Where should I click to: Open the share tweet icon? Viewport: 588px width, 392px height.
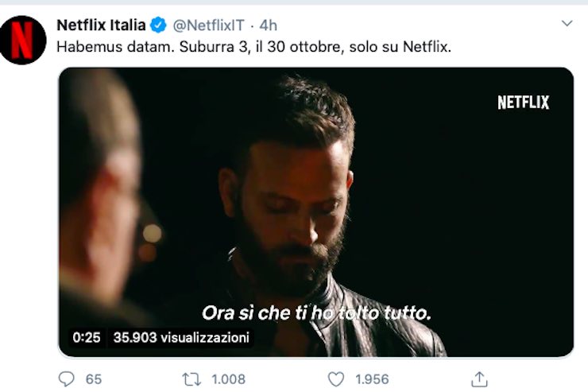coord(479,378)
